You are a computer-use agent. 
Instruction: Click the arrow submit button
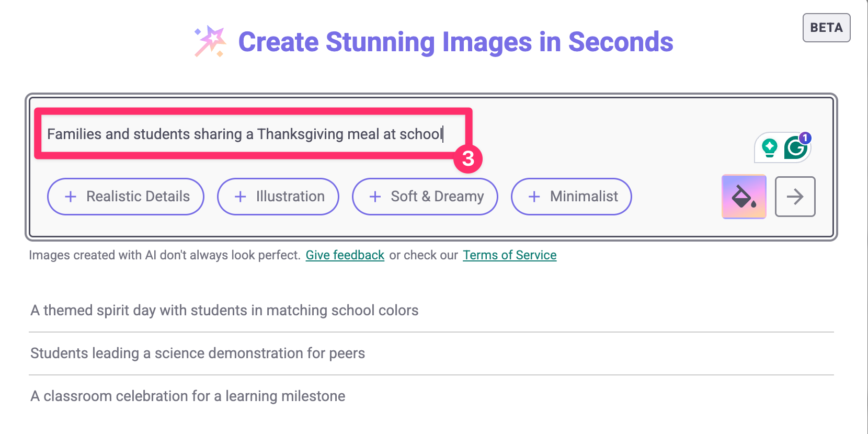pos(795,197)
